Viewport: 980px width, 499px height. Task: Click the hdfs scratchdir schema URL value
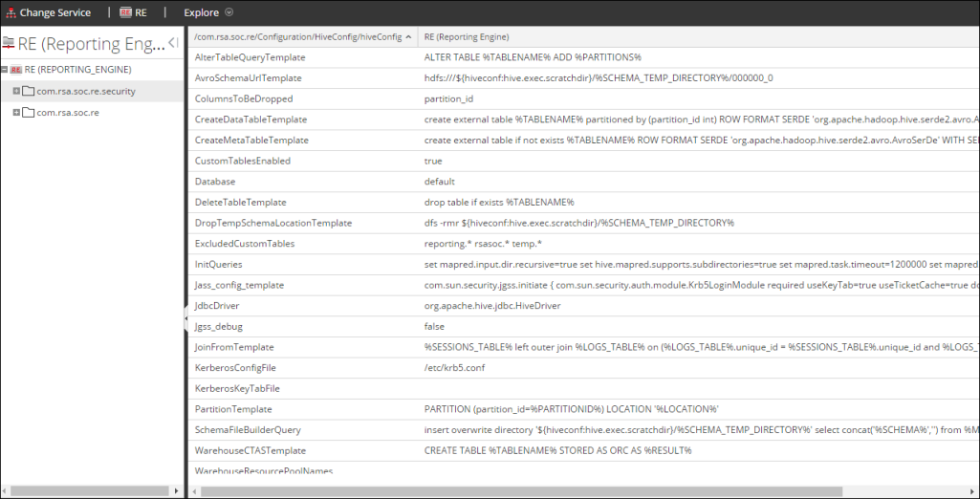[x=599, y=78]
